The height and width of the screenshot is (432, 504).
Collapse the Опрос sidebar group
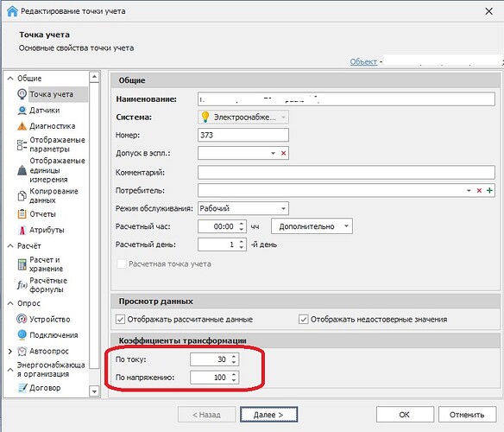tap(10, 303)
